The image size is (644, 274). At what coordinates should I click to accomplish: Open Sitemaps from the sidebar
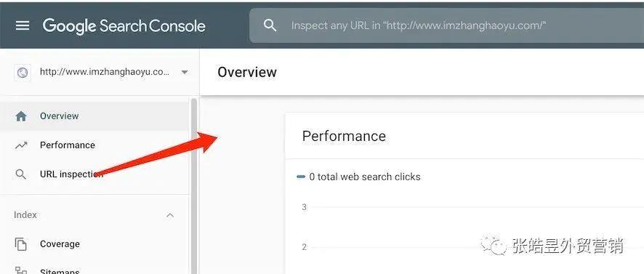pyautogui.click(x=60, y=270)
